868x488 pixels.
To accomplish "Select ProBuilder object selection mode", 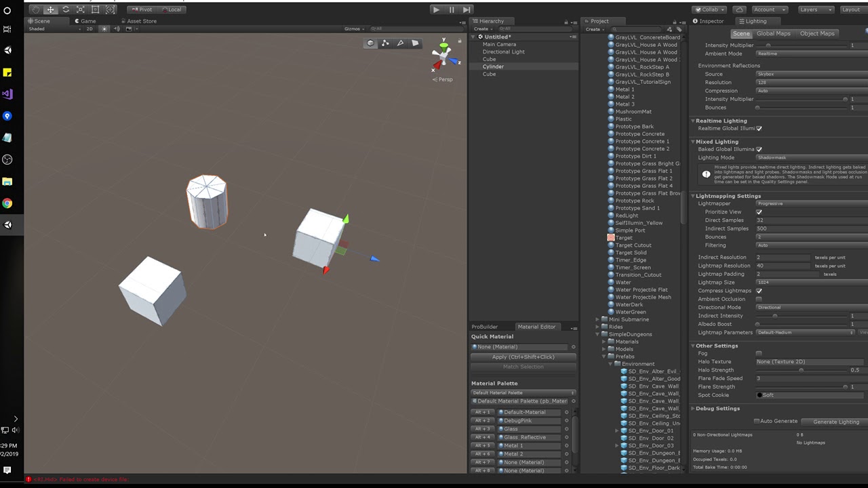I will (x=370, y=43).
